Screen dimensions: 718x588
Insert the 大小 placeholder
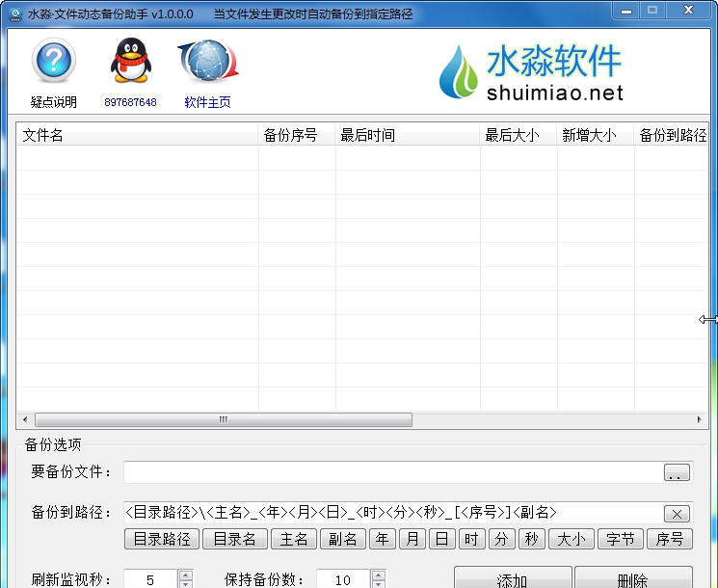(x=572, y=539)
